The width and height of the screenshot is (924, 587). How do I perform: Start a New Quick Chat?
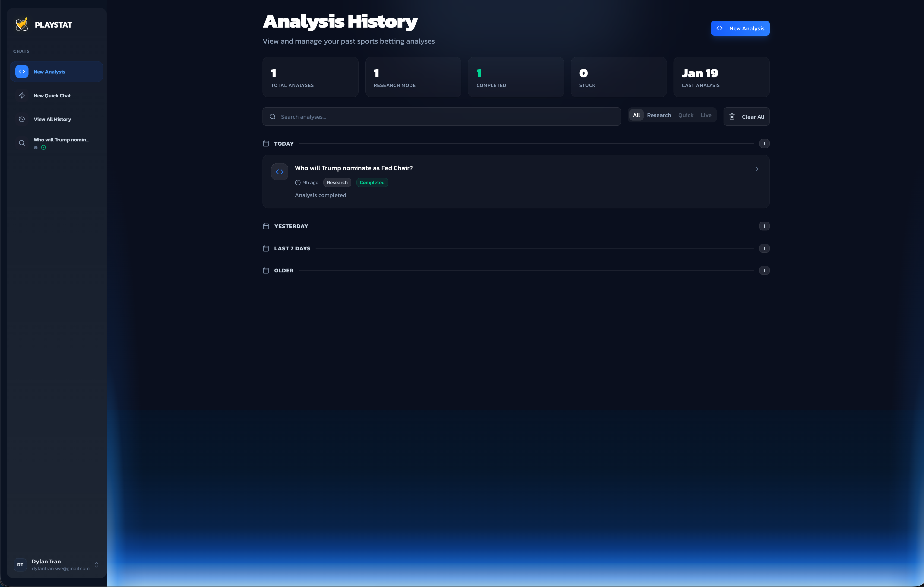[x=56, y=95]
